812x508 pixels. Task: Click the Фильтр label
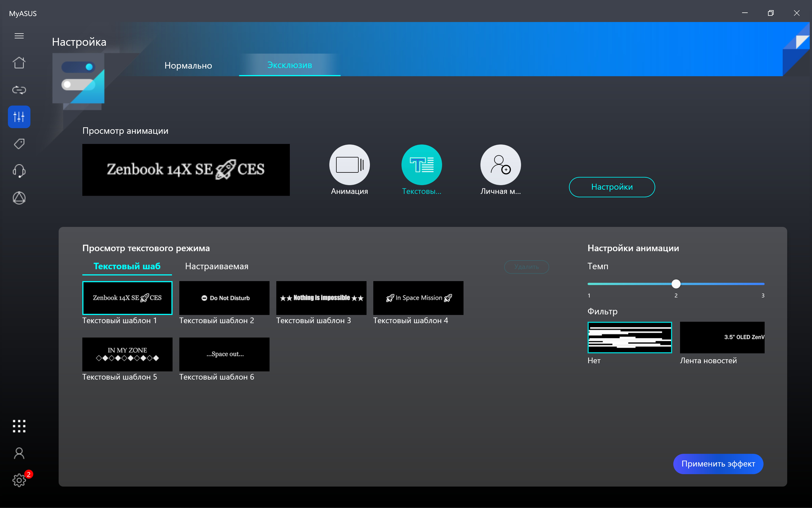602,312
